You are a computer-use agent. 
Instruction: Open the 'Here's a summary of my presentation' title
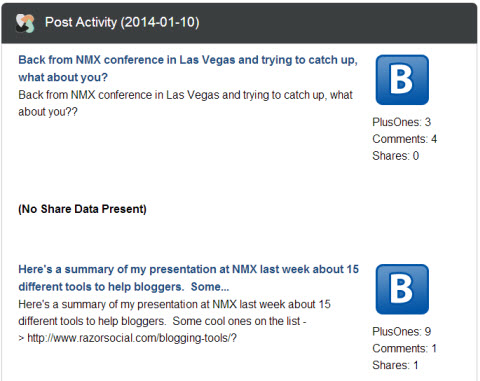188,278
